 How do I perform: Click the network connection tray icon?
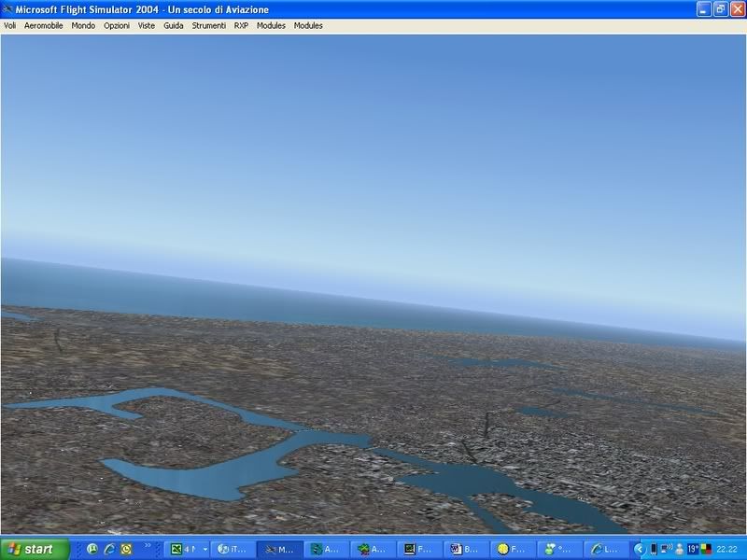pos(667,549)
